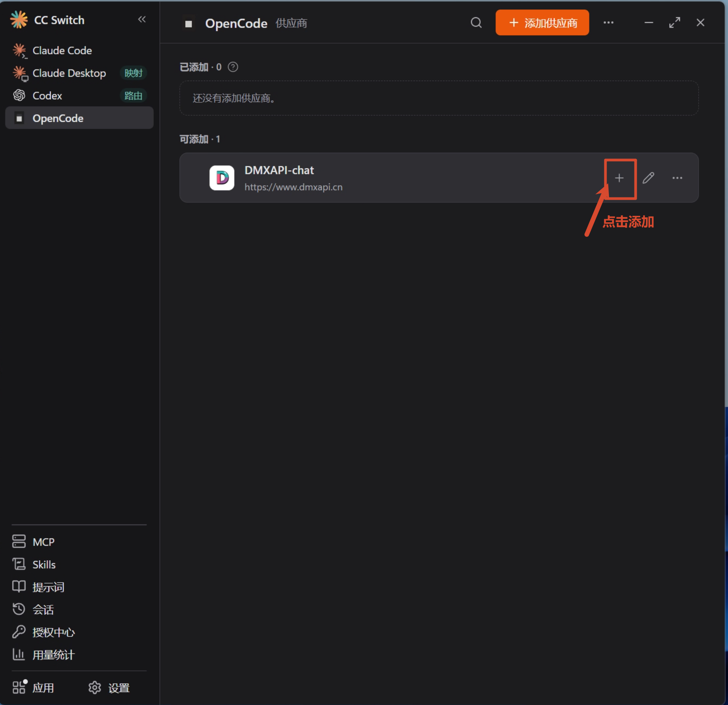
Task: Click the DMXAPI-chat logo thumbnail
Action: [222, 178]
